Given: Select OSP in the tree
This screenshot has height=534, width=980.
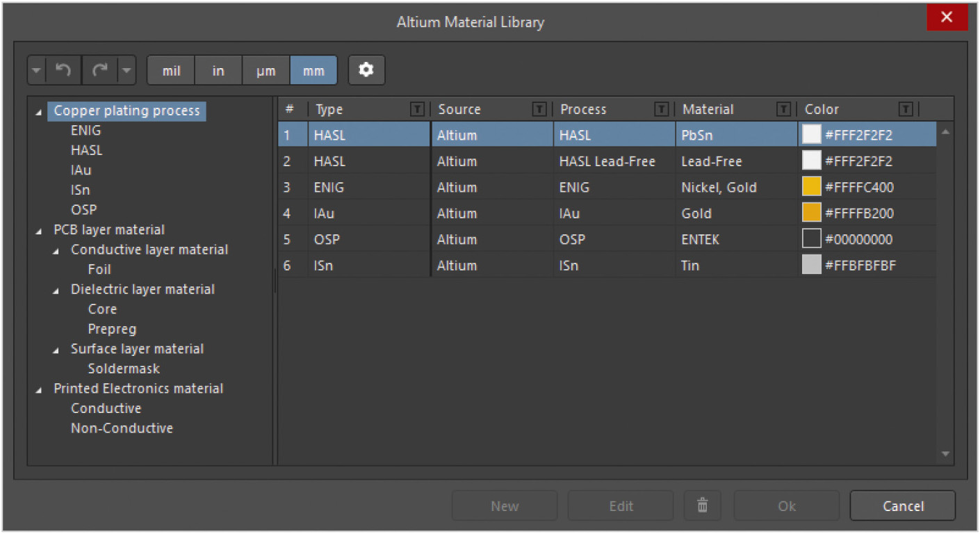Looking at the screenshot, I should [x=83, y=209].
